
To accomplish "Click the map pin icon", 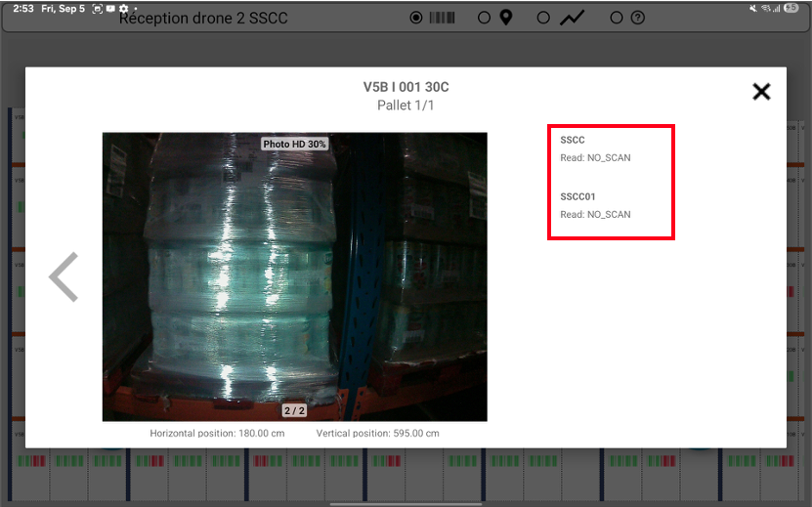I will click(x=506, y=18).
